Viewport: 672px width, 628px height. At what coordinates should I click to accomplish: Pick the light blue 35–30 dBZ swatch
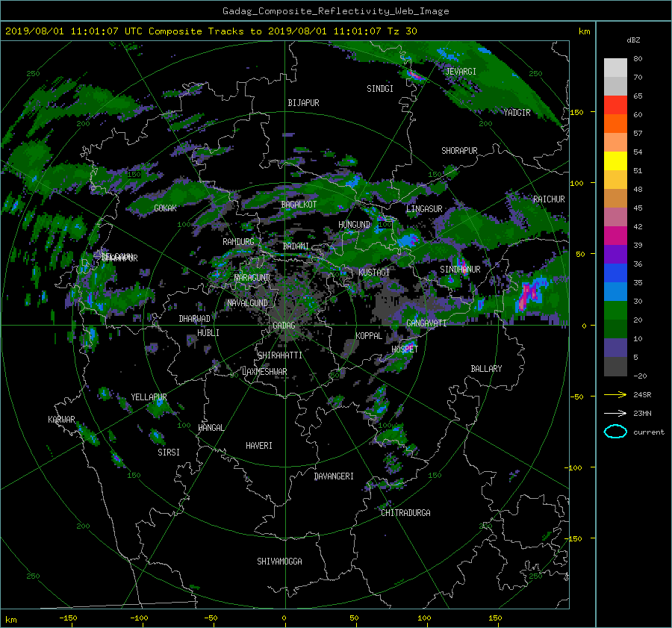click(615, 292)
